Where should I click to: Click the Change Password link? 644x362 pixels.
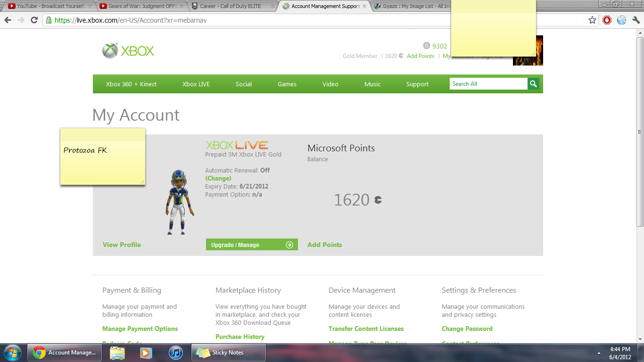coord(467,329)
